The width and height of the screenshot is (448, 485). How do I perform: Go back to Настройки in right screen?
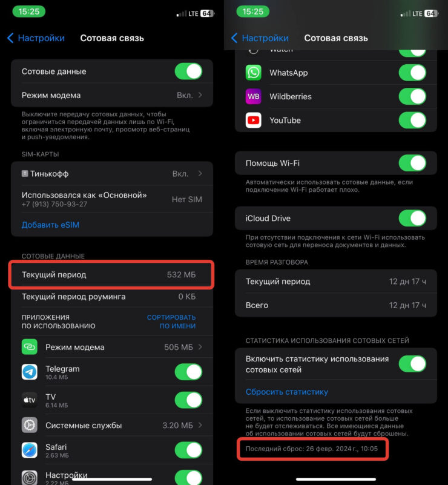[260, 38]
